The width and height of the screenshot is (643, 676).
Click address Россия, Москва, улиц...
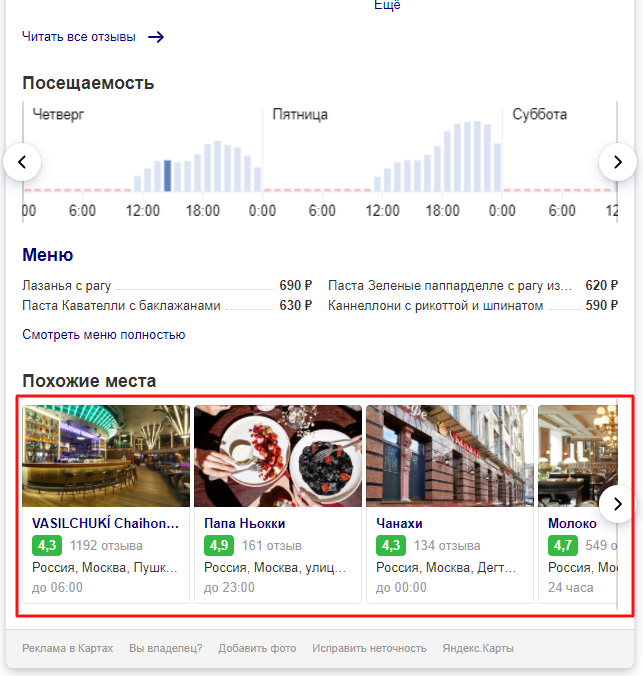(x=275, y=567)
